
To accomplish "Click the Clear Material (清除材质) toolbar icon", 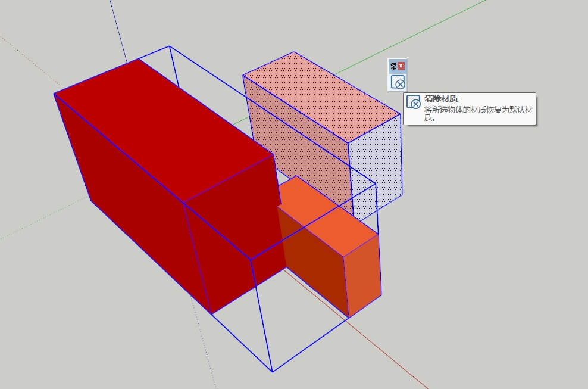I will click(x=398, y=82).
